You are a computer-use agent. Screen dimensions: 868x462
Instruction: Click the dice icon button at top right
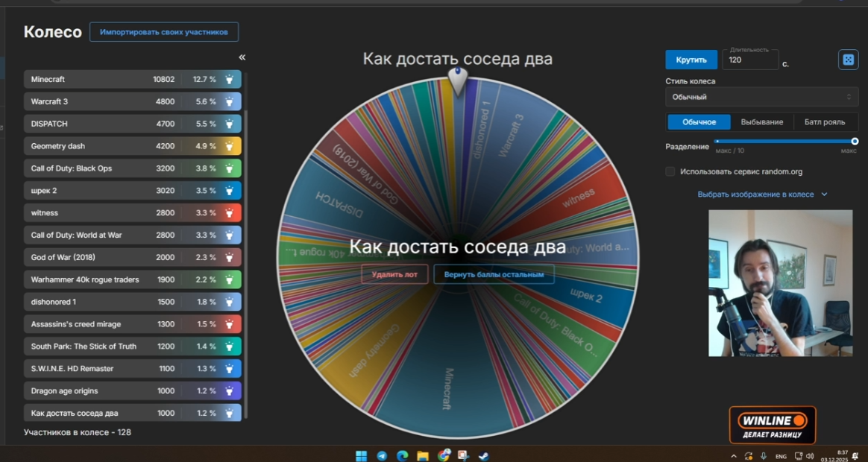tap(848, 60)
